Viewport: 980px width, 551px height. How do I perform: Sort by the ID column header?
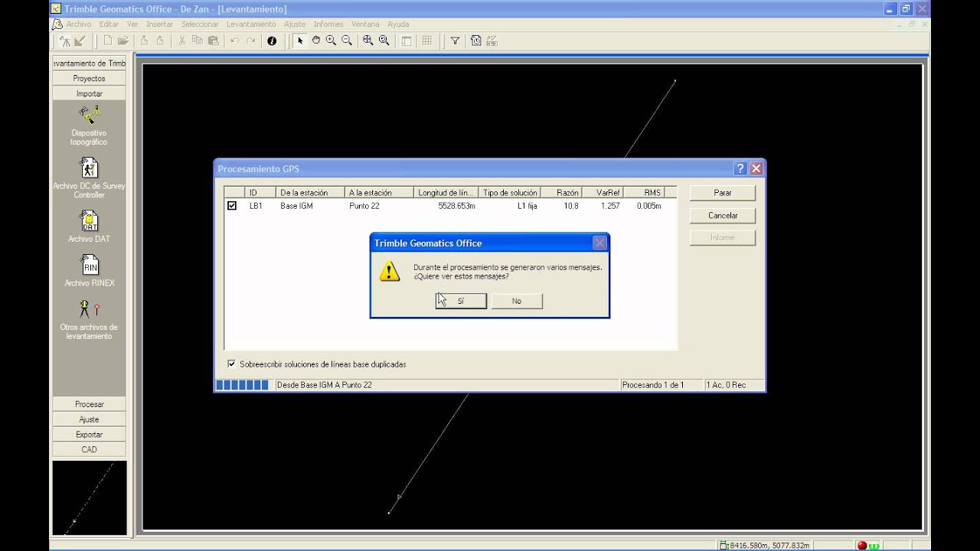[x=260, y=193]
